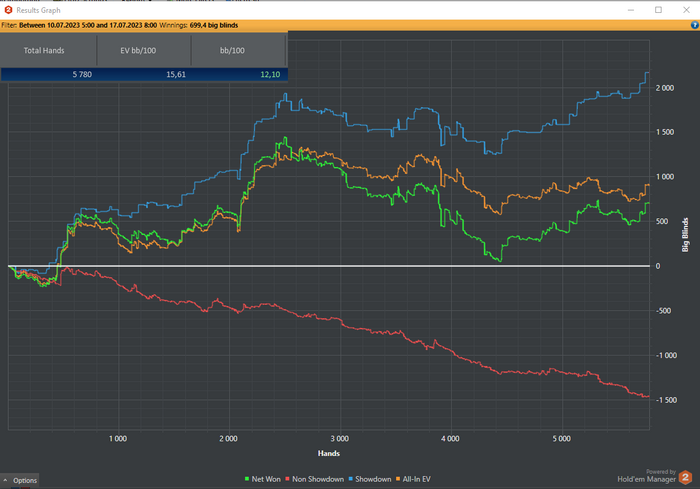700x489 pixels.
Task: Click the 3 000 x-axis label
Action: [340, 439]
